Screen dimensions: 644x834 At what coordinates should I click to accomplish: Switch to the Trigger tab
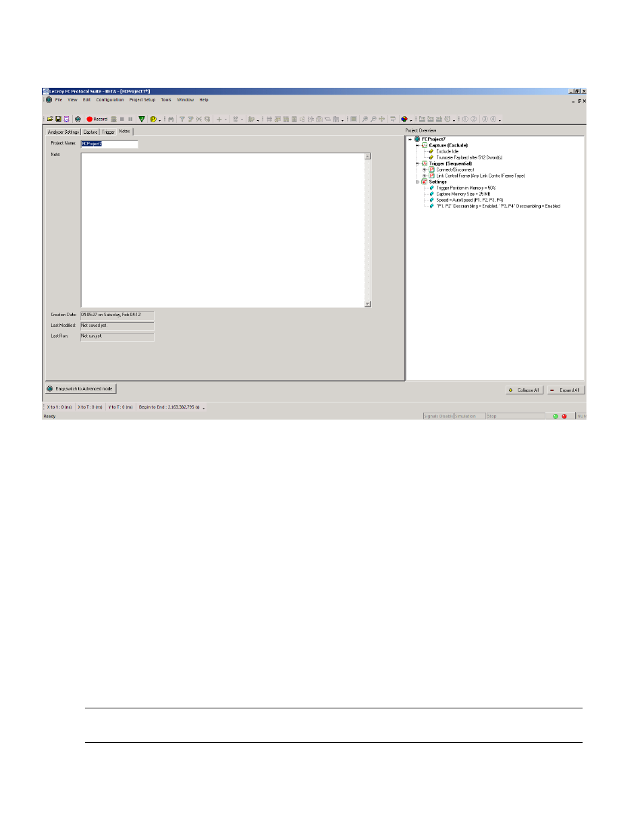(x=108, y=132)
